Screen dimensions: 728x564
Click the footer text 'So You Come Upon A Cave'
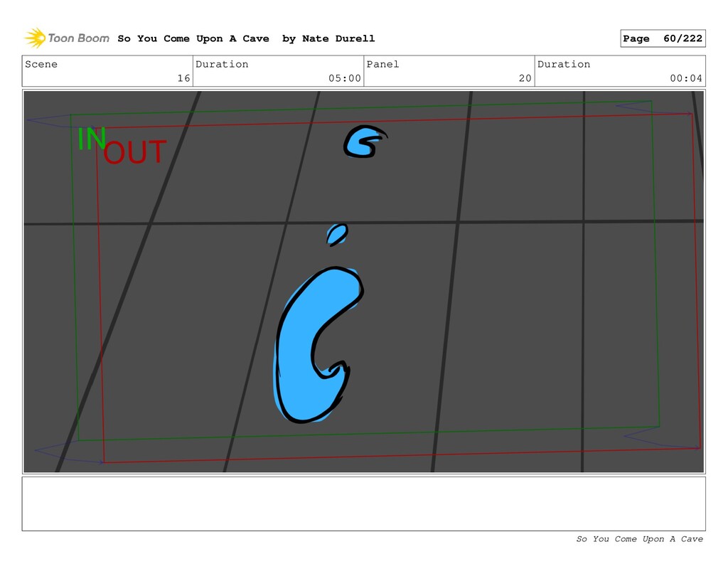point(639,539)
